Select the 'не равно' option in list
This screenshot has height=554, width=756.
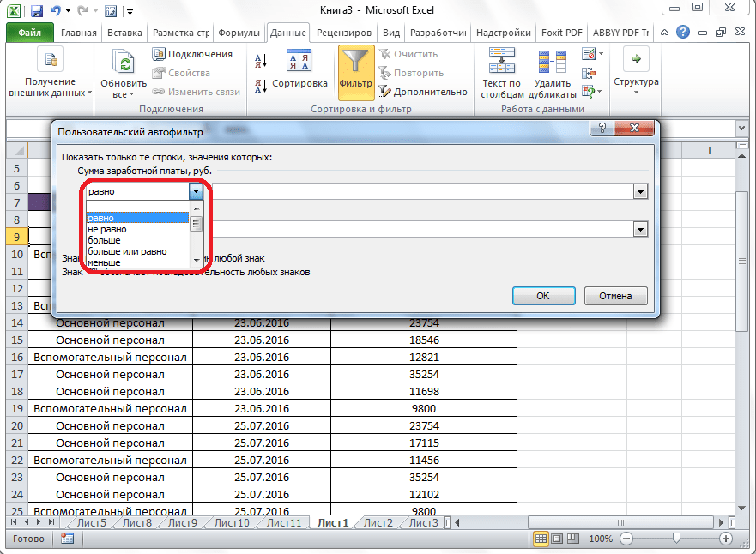tap(107, 229)
